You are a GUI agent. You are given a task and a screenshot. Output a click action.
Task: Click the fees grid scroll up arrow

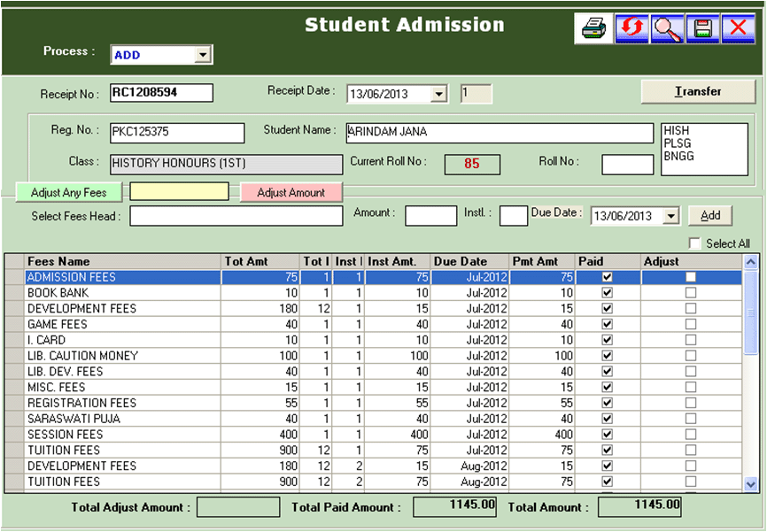tap(750, 263)
